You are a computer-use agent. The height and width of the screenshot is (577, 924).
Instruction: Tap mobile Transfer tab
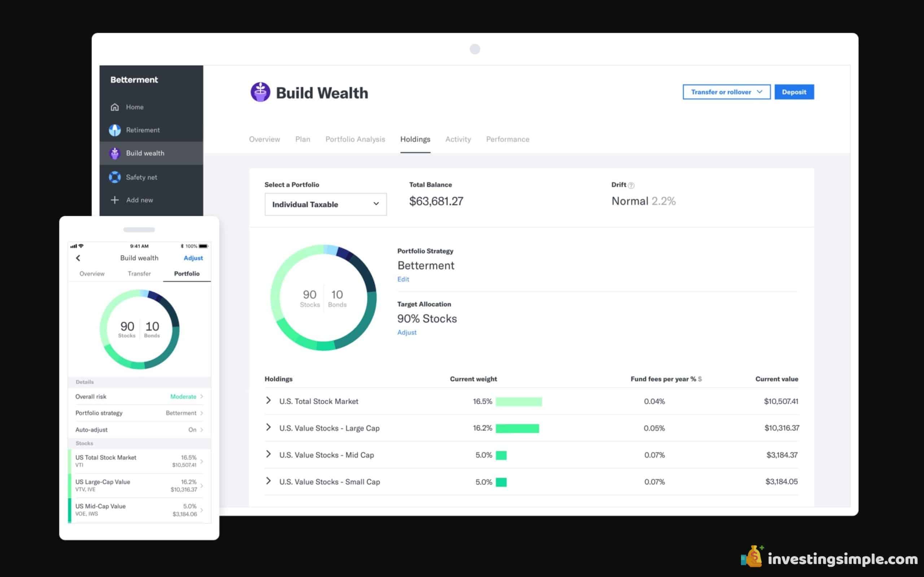(x=139, y=274)
